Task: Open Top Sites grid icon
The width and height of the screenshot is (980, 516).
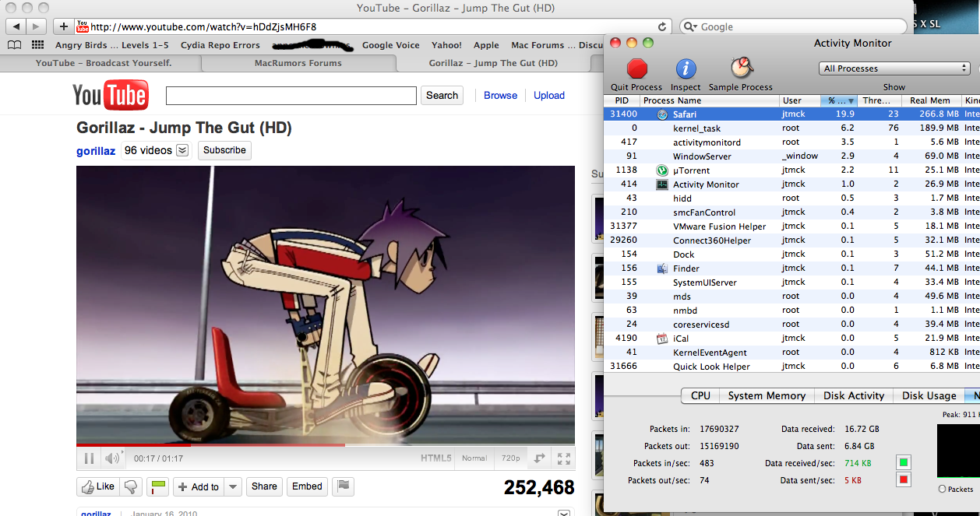Action: coord(37,45)
